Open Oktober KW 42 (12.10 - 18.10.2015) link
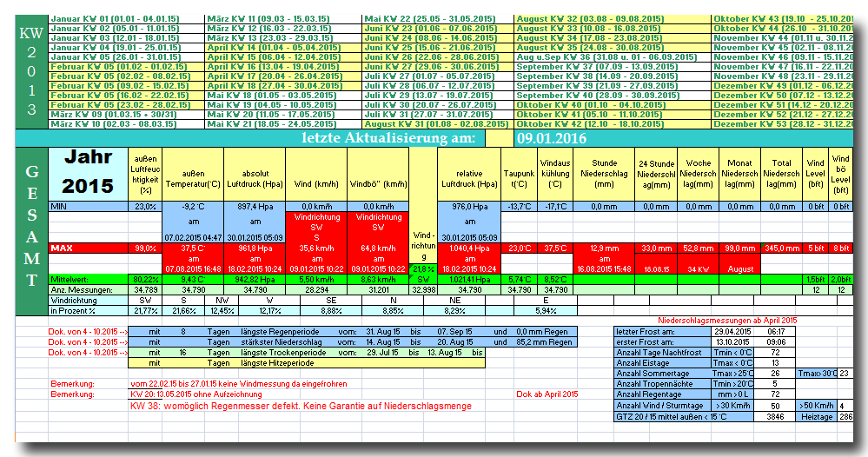This screenshot has width=868, height=457. [590, 124]
